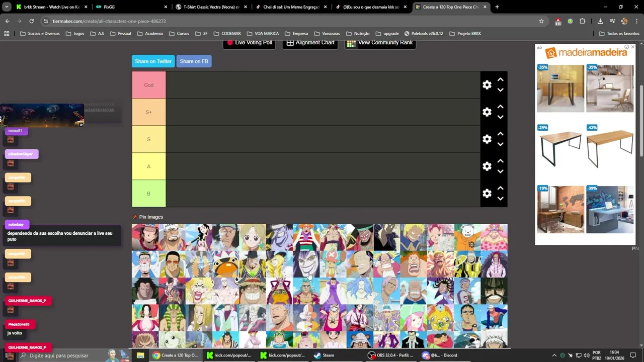This screenshot has height=362, width=644.
Task: Close the madeiramadeira ad
Action: (x=632, y=47)
